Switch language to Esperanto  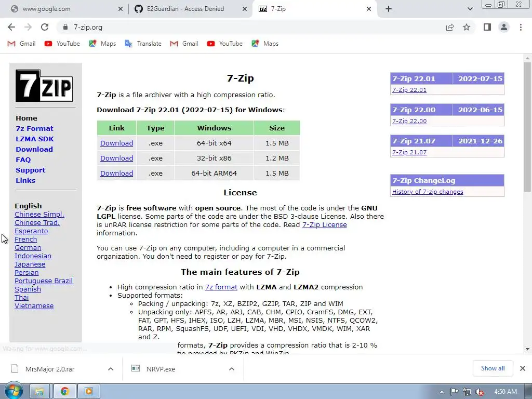pos(31,231)
